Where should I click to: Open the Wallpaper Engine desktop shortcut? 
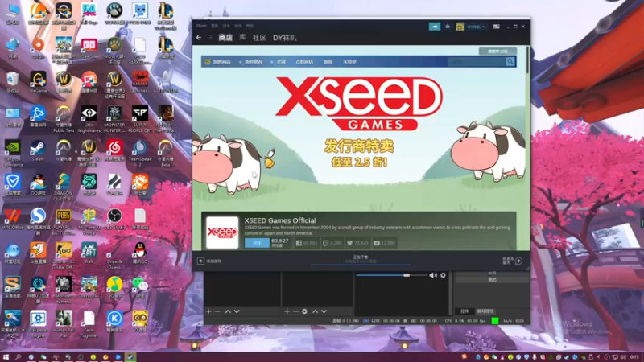38,323
